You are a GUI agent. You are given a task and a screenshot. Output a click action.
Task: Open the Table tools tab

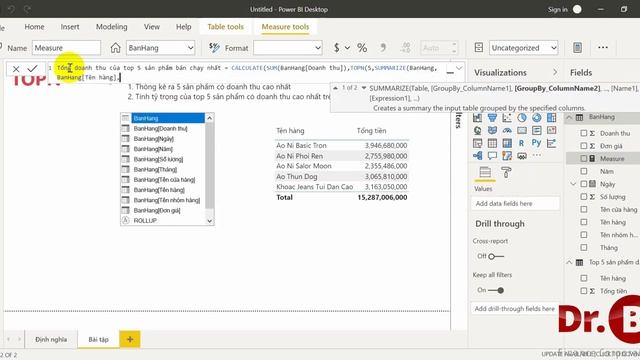point(225,27)
